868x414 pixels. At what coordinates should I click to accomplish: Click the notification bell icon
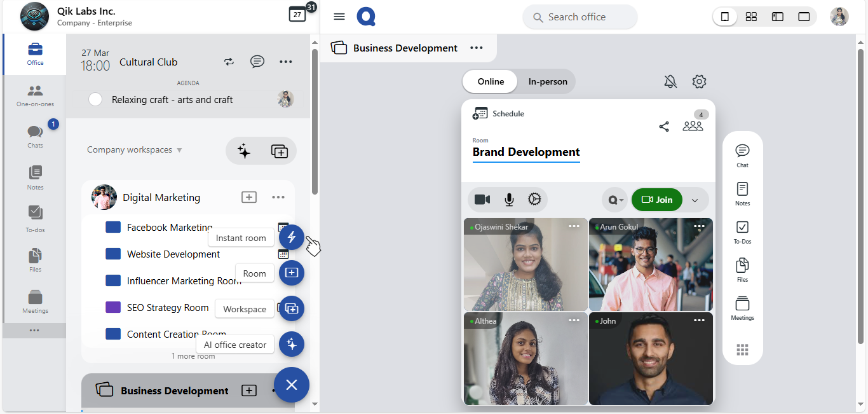(x=670, y=81)
